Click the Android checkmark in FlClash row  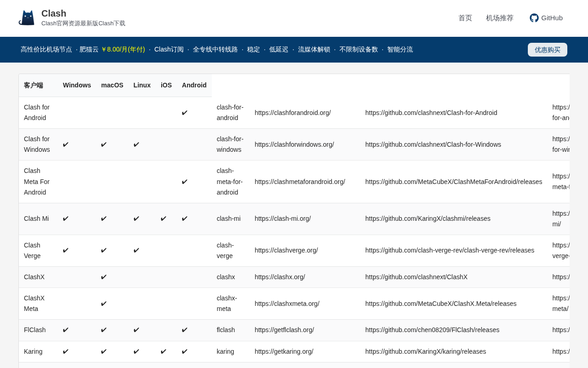pyautogui.click(x=184, y=330)
